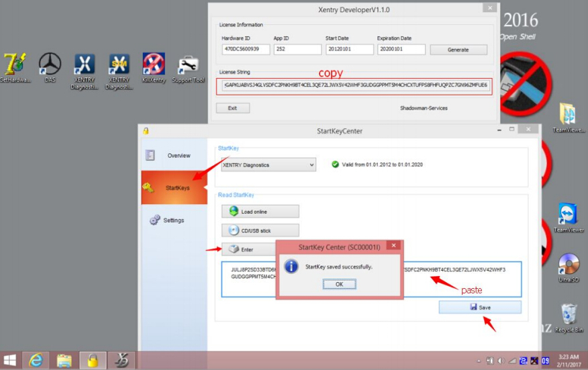Open the GetHardware desktop shortcut
The width and height of the screenshot is (588, 370).
click(15, 65)
